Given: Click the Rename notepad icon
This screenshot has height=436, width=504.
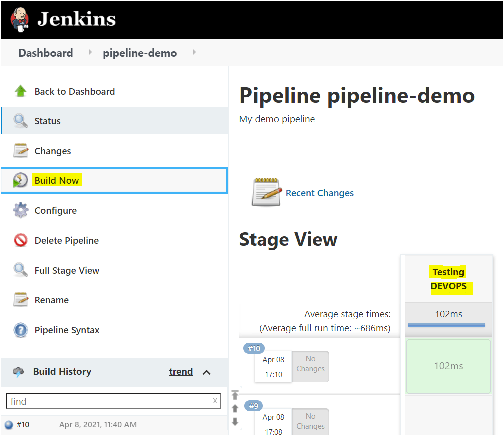Looking at the screenshot, I should (20, 300).
